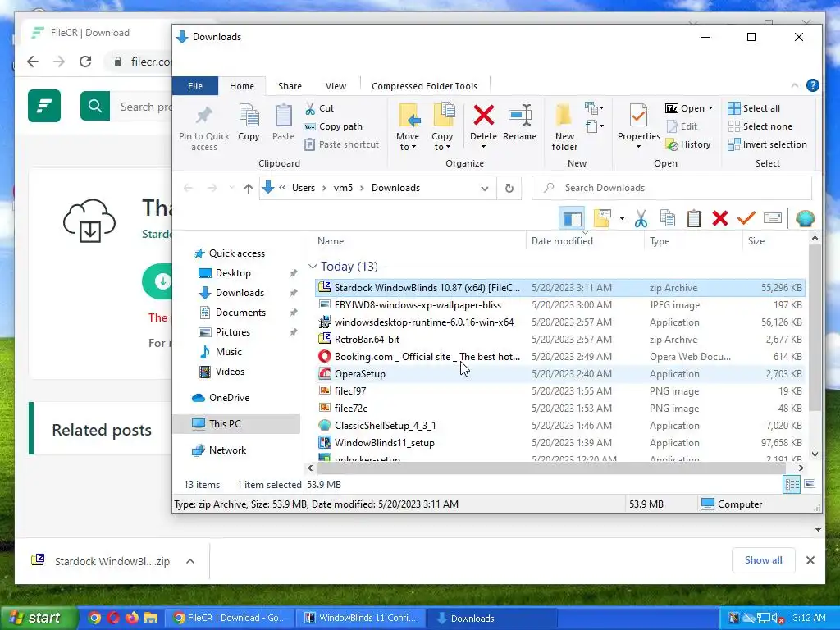Open Explorer help question mark icon

[812, 85]
